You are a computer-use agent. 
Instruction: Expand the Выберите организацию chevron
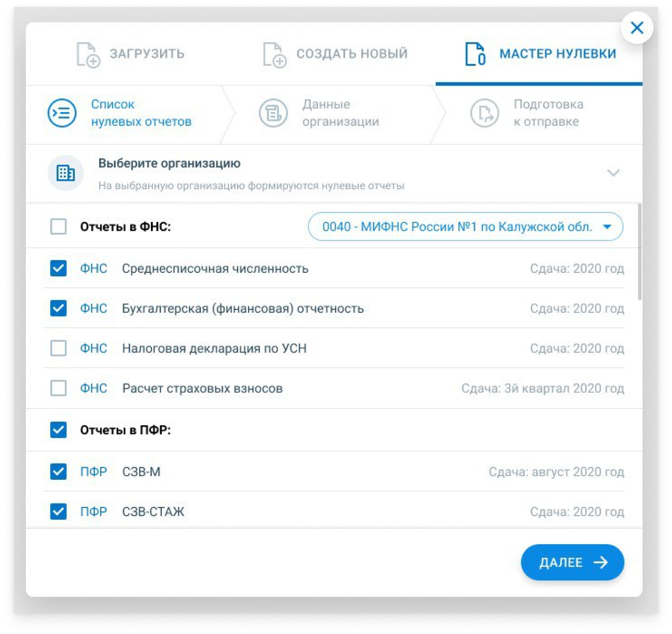(613, 173)
